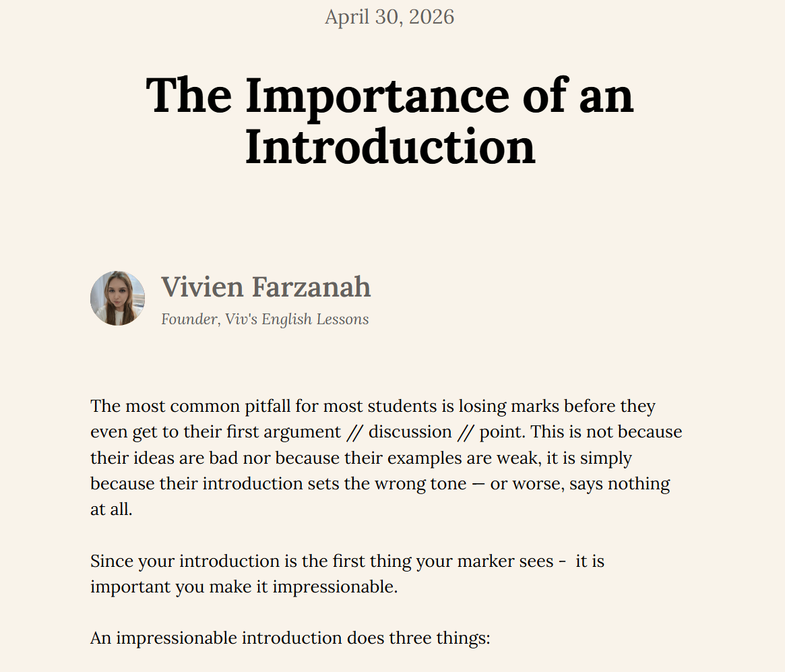Click the paragraph starting 'Since your introduction'

[x=348, y=574]
